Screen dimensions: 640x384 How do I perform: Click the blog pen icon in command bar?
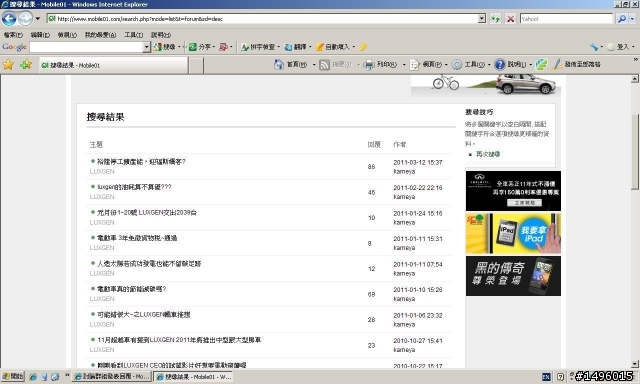pos(557,64)
